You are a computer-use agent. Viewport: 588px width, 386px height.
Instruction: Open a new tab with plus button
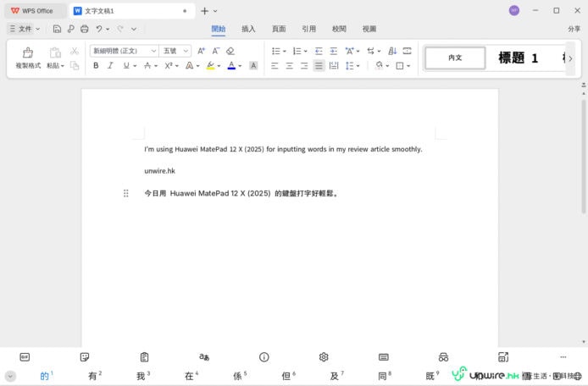204,11
